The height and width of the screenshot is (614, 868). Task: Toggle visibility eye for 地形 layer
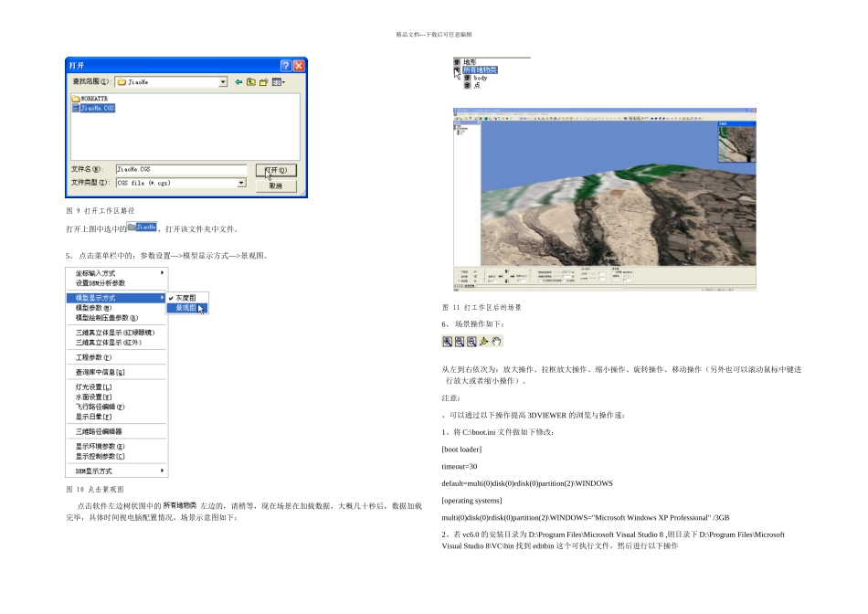tap(457, 62)
